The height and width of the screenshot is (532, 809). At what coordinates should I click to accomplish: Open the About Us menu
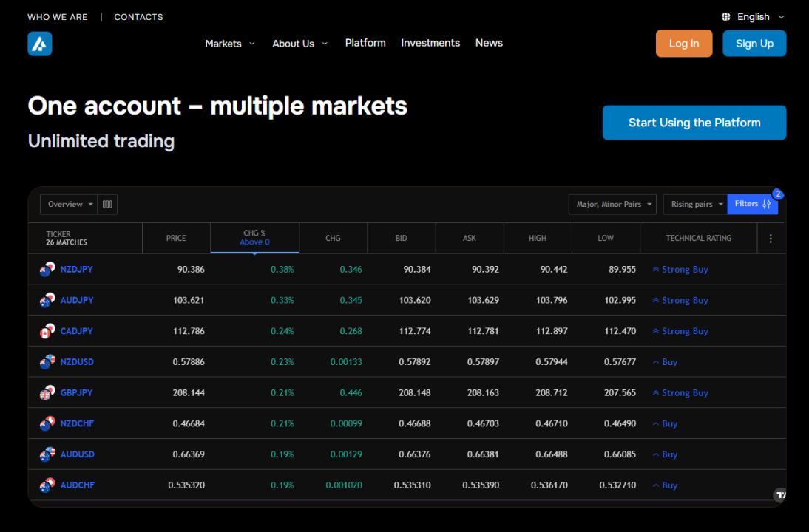click(299, 44)
